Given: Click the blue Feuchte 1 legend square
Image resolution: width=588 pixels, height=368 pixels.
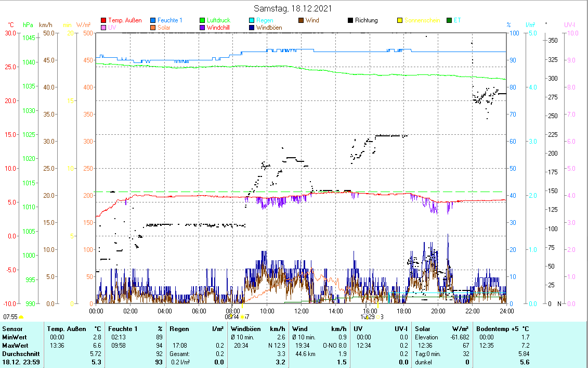Looking at the screenshot, I should point(153,21).
